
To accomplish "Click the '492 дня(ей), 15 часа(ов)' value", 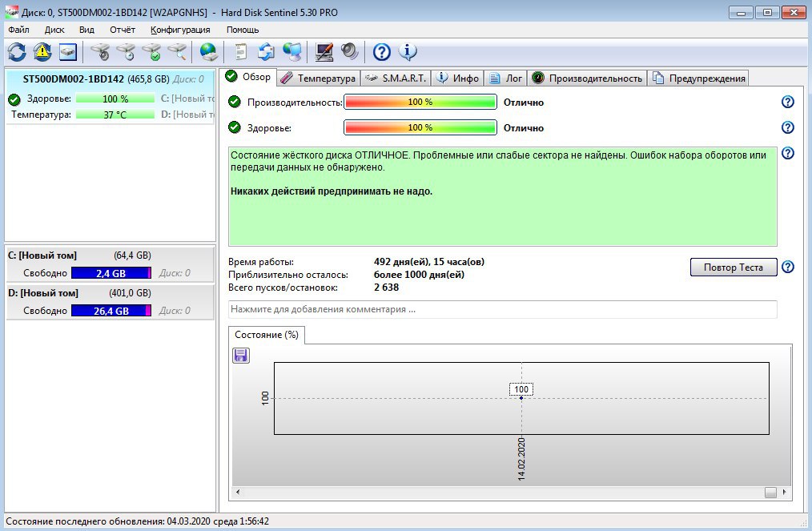I will click(429, 262).
